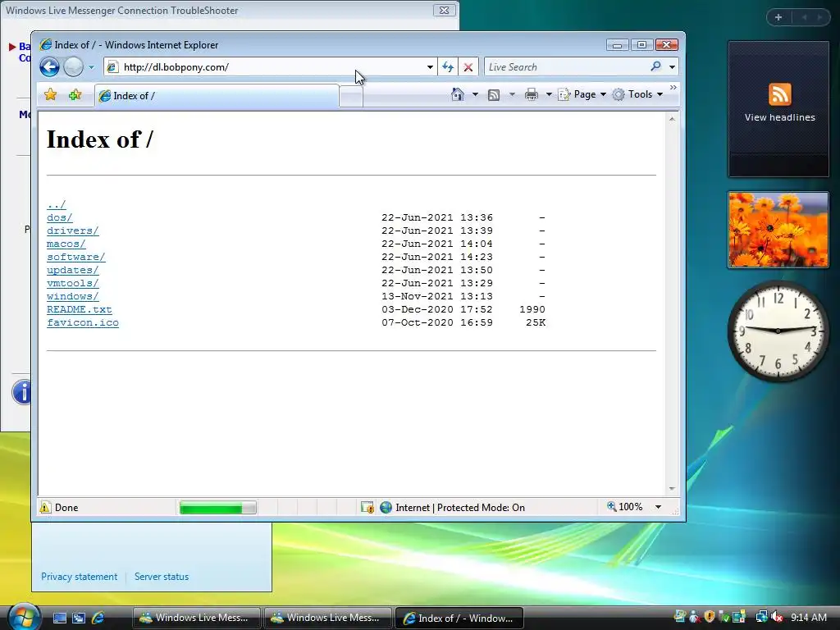Image resolution: width=840 pixels, height=630 pixels.
Task: Open the macos/ directory link
Action: click(x=66, y=244)
